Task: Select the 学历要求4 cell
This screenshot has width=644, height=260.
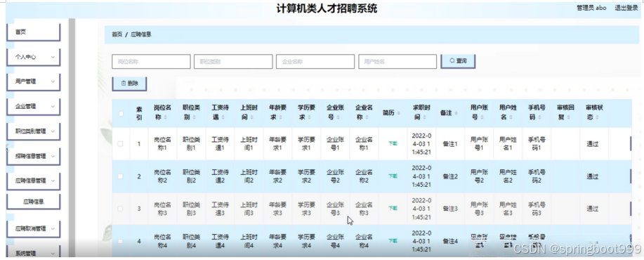Action: tap(306, 241)
